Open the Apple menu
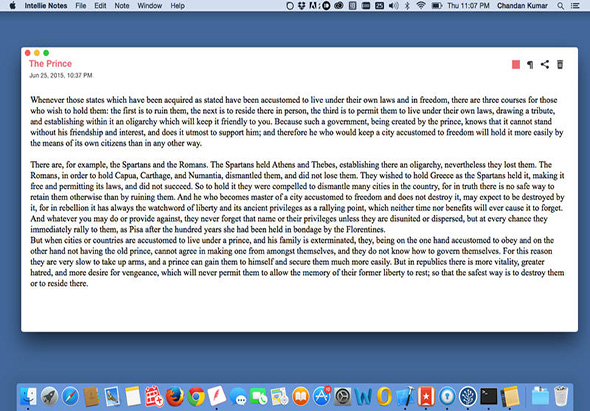This screenshot has height=411, width=590. 12,6
